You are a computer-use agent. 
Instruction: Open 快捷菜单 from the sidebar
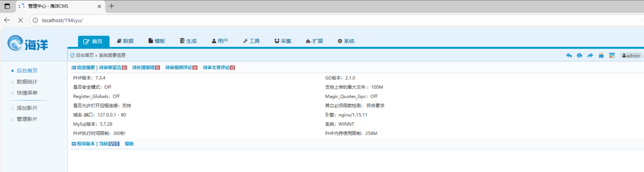tap(27, 93)
